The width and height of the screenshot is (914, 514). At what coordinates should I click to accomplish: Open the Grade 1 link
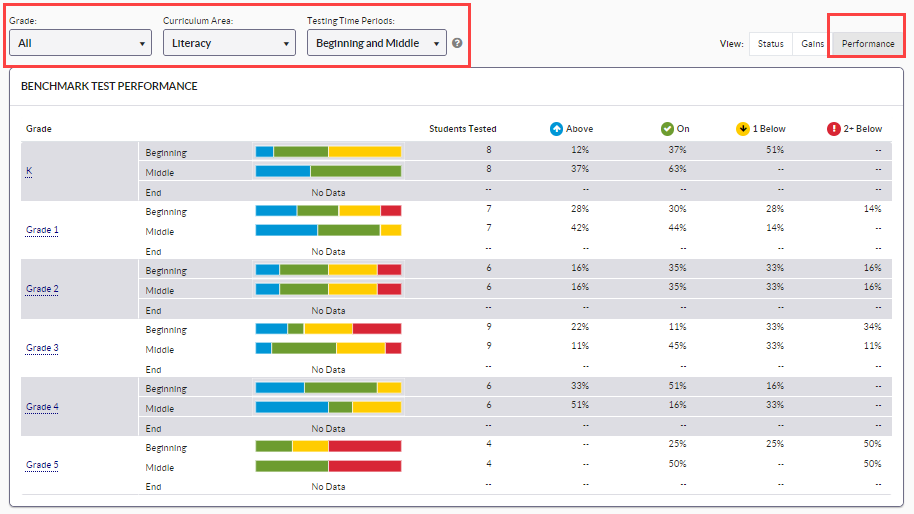tap(42, 230)
